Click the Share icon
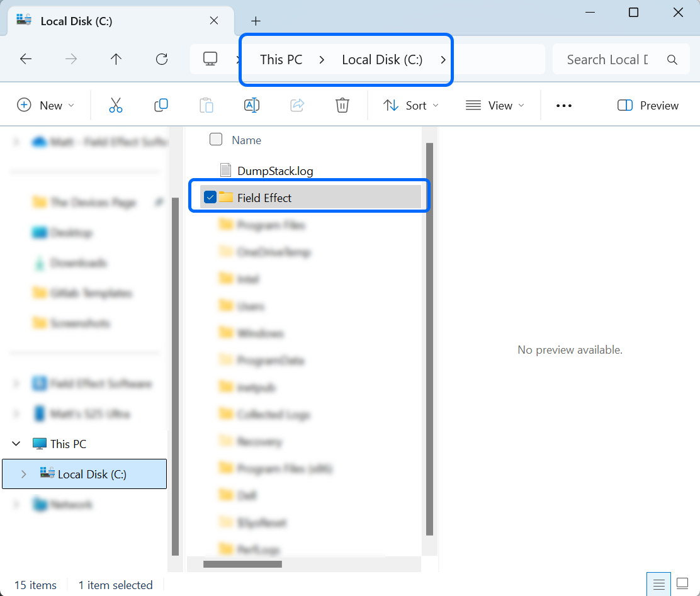This screenshot has width=700, height=596. (x=297, y=105)
